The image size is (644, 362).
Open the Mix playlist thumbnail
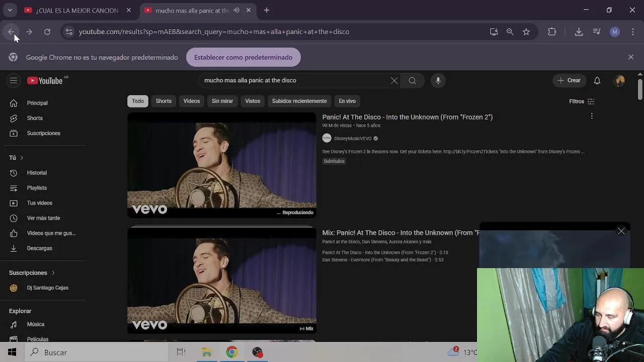coord(222,280)
